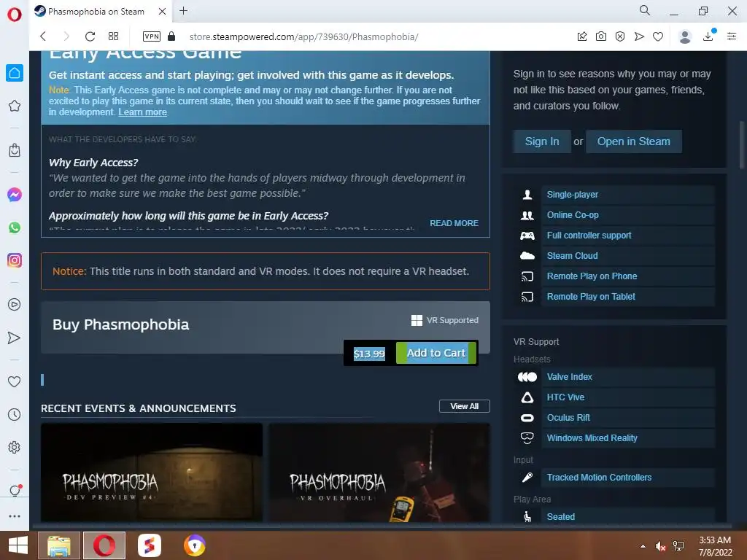Open WhatsApp from the Opera sidebar
Viewport: 747px width, 560px height.
tap(15, 227)
